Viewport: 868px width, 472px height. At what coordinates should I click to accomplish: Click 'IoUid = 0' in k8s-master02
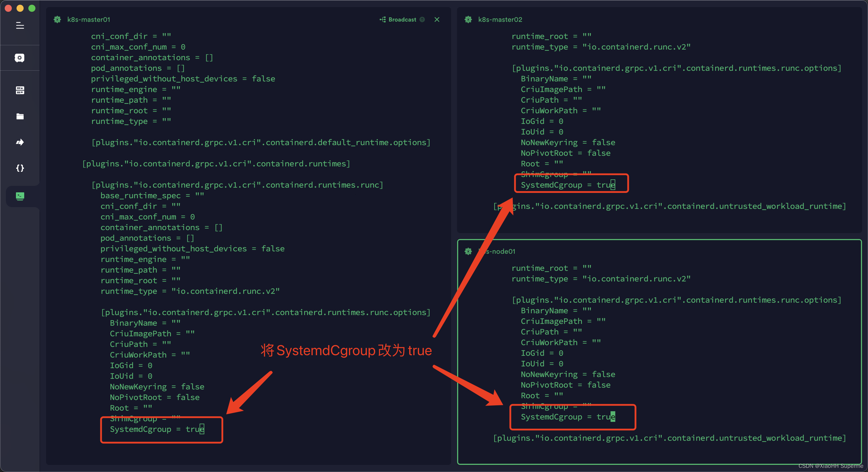coord(542,132)
